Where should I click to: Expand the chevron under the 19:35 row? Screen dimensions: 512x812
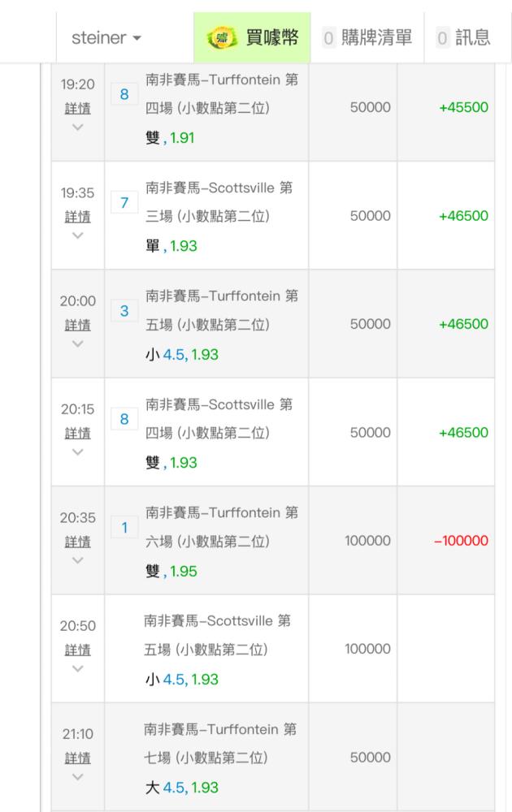(78, 235)
